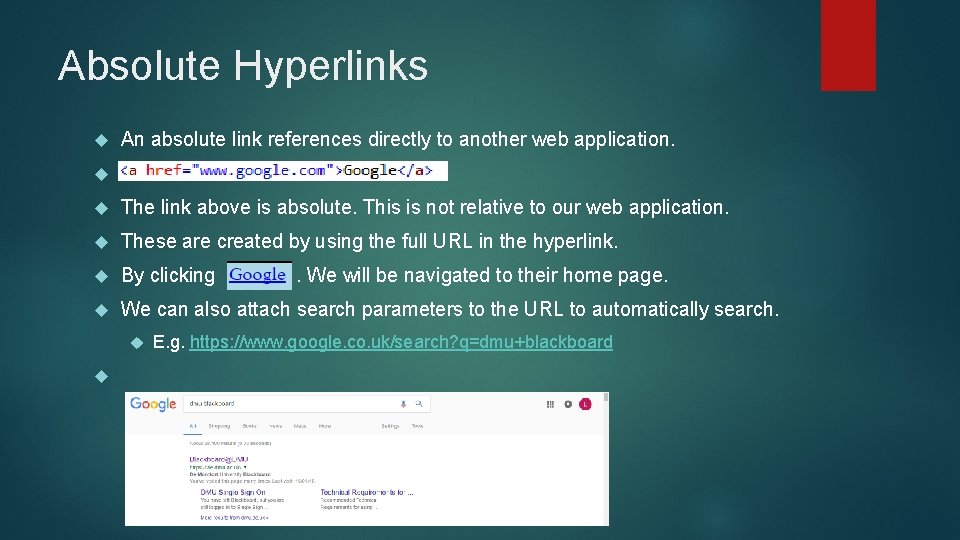This screenshot has height=540, width=960.
Task: Open the More tab menu
Action: pos(325,426)
